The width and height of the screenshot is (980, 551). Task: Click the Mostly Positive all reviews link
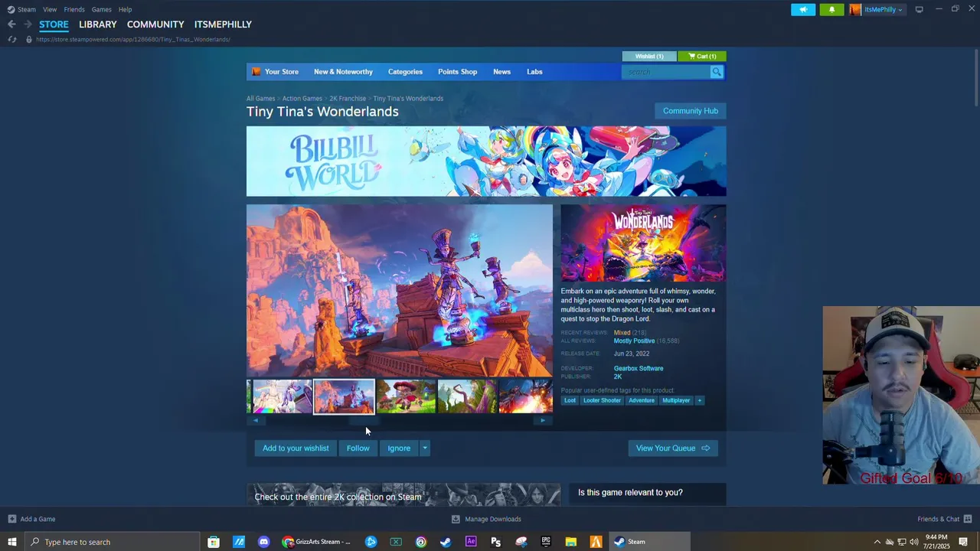point(634,341)
